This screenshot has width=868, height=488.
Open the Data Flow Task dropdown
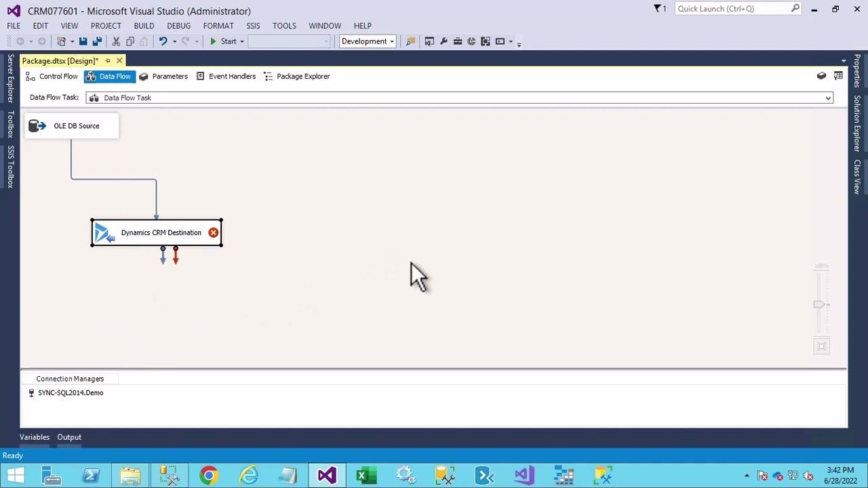pyautogui.click(x=828, y=98)
